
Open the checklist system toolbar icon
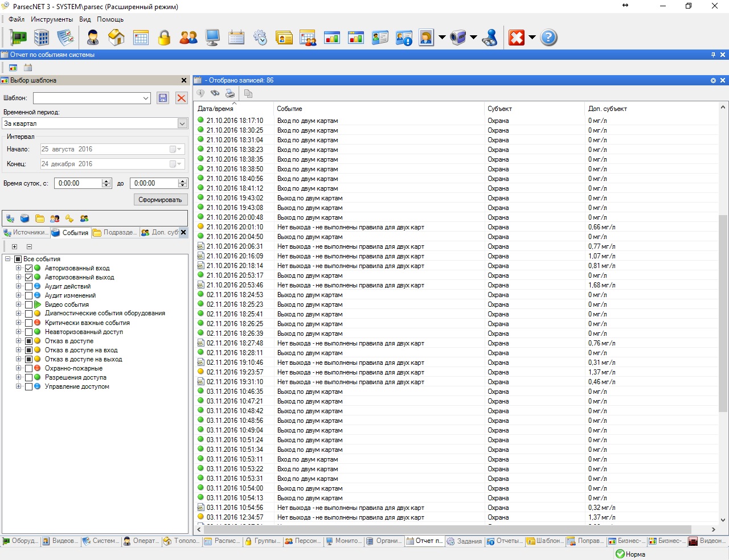65,38
